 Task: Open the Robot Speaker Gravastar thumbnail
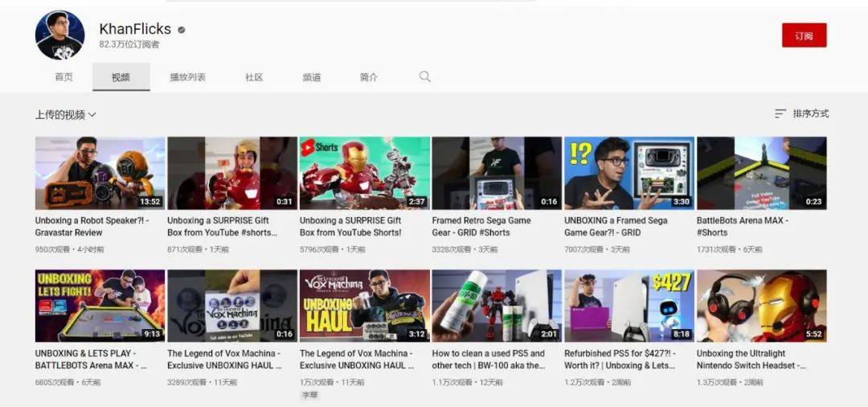click(x=100, y=173)
